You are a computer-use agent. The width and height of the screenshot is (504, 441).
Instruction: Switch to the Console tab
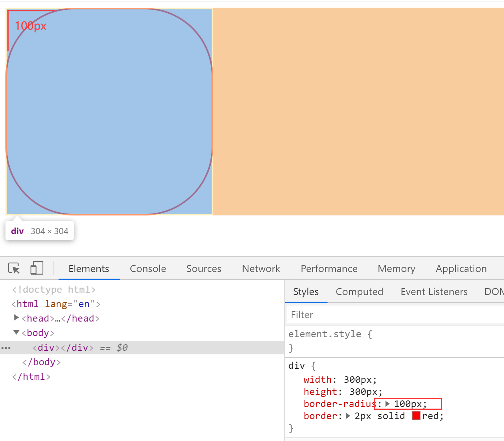click(148, 269)
